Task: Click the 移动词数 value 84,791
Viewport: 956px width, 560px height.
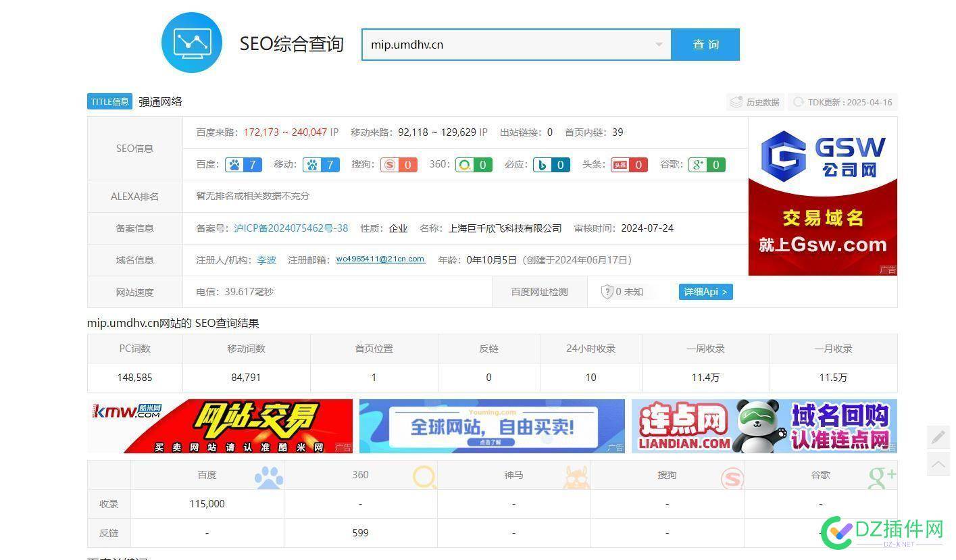Action: (x=246, y=378)
